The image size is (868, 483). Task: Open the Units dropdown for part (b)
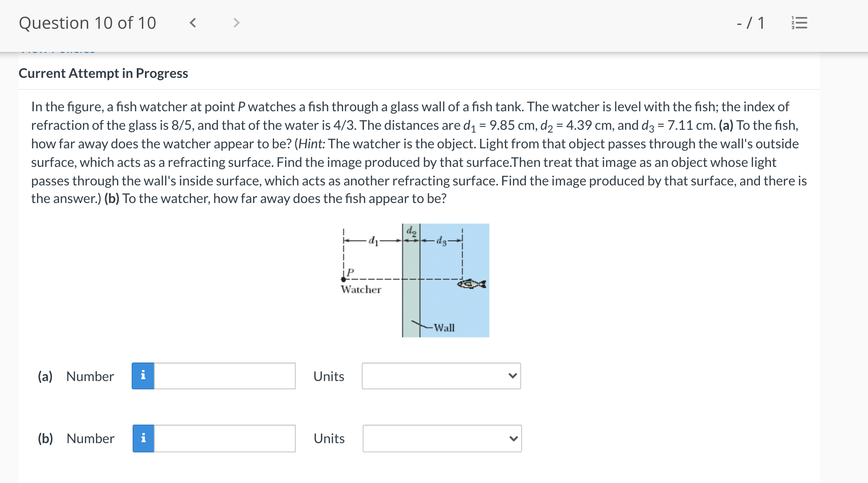[x=441, y=439]
